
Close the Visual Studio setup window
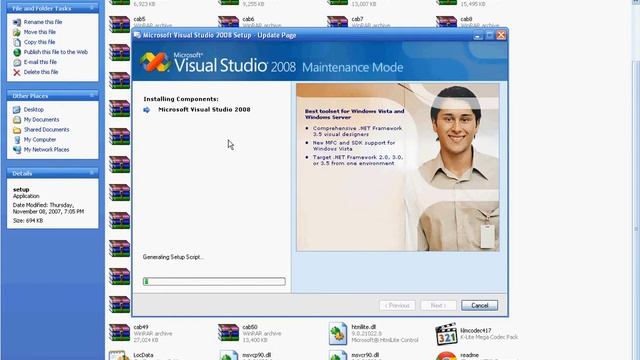click(501, 36)
